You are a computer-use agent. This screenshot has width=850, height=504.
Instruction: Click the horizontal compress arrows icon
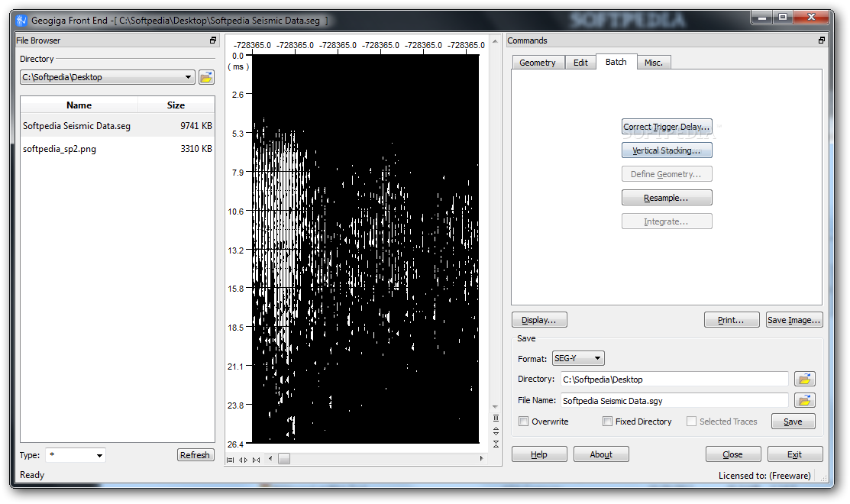(257, 460)
